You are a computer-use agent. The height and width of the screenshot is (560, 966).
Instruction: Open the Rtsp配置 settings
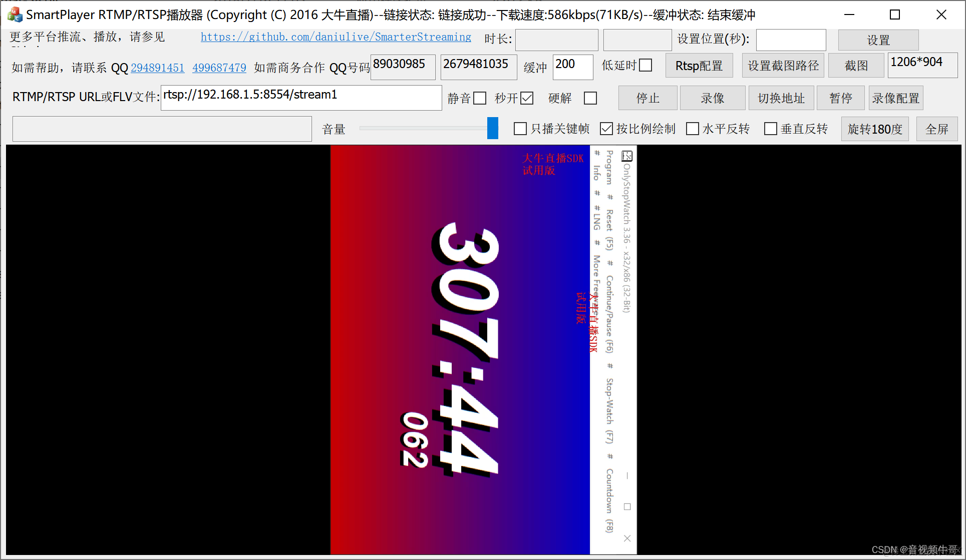click(699, 66)
